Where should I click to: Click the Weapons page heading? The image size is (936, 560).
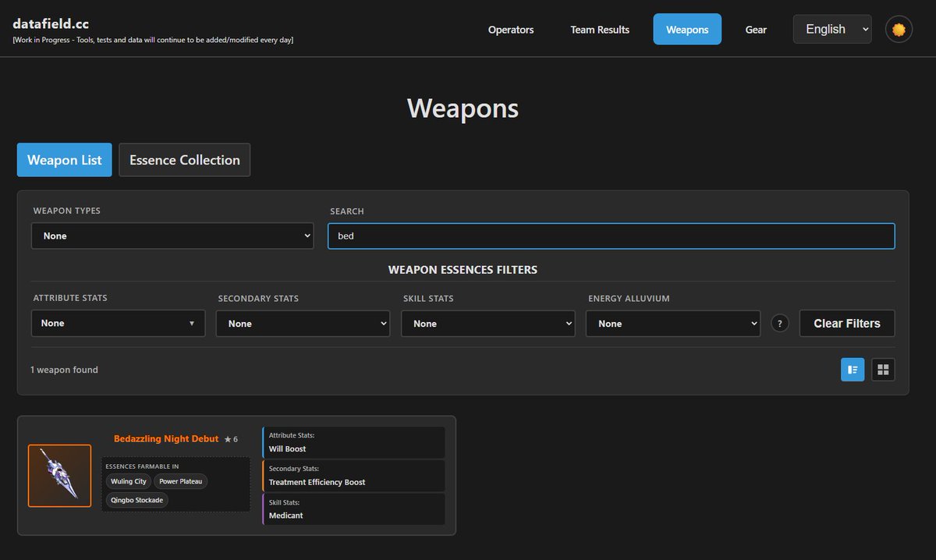(x=463, y=108)
